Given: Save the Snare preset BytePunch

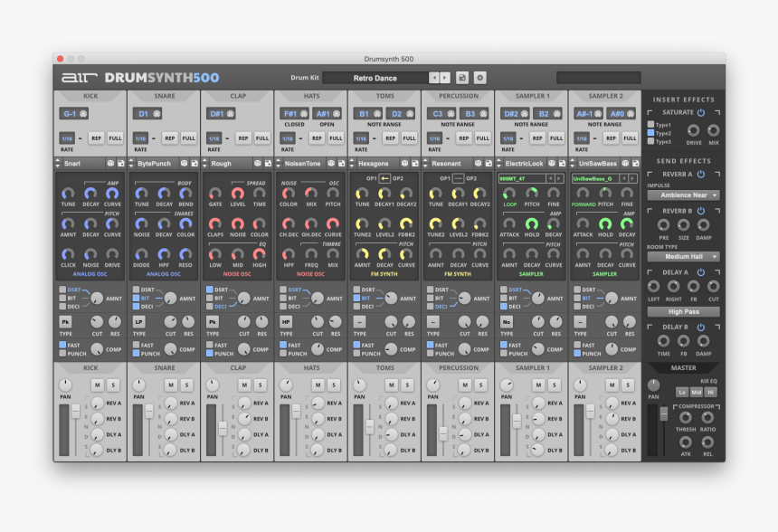Looking at the screenshot, I should point(194,163).
